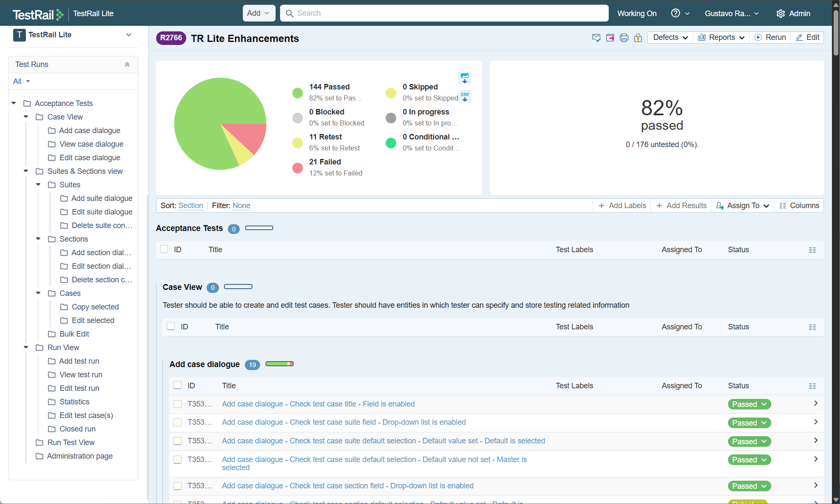
Task: Open the Working On menu item
Action: 636,13
